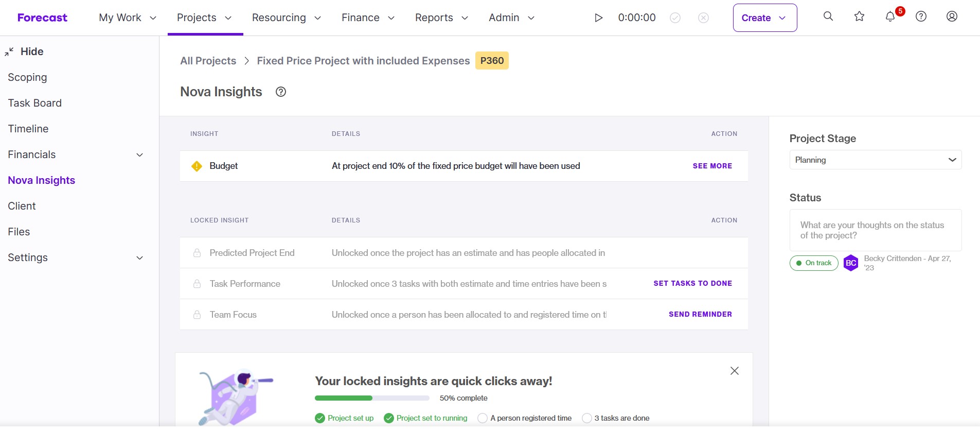Select Nova Insights in sidebar
Image resolution: width=980 pixels, height=431 pixels.
tap(42, 180)
